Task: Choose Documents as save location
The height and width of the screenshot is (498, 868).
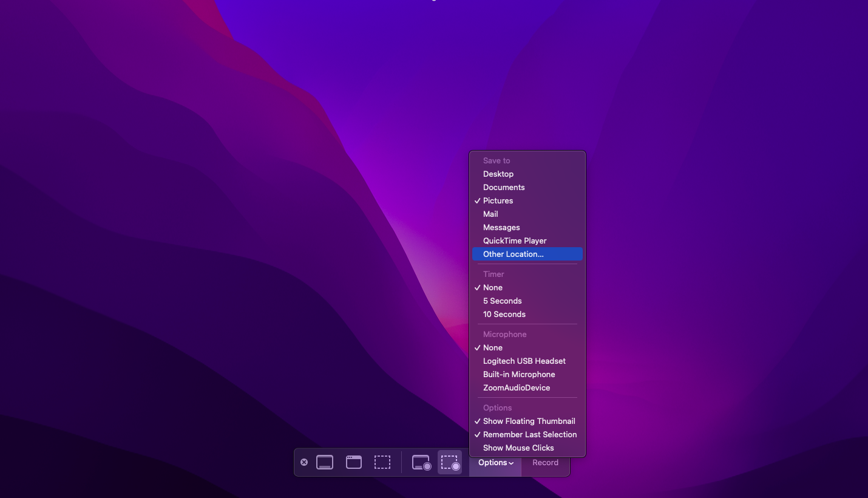Action: [503, 187]
